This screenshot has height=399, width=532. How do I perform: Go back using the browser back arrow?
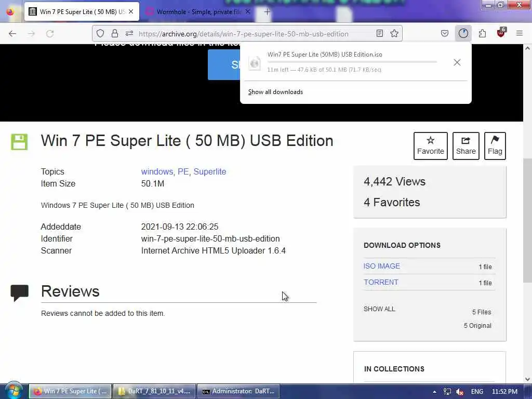[x=12, y=34]
